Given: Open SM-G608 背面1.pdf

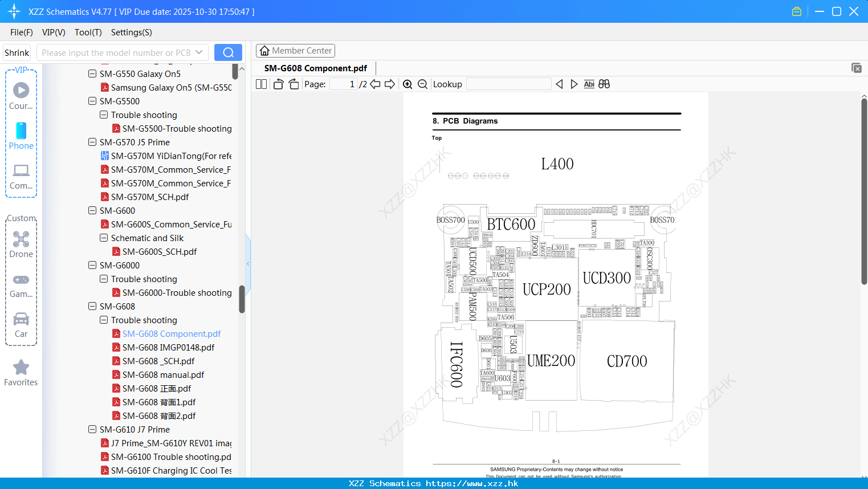Looking at the screenshot, I should (159, 402).
